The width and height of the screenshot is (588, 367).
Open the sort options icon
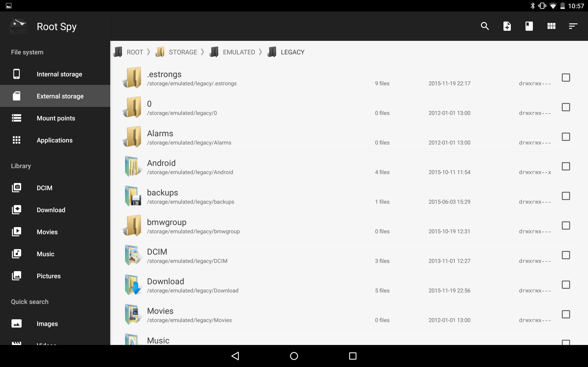click(x=573, y=26)
